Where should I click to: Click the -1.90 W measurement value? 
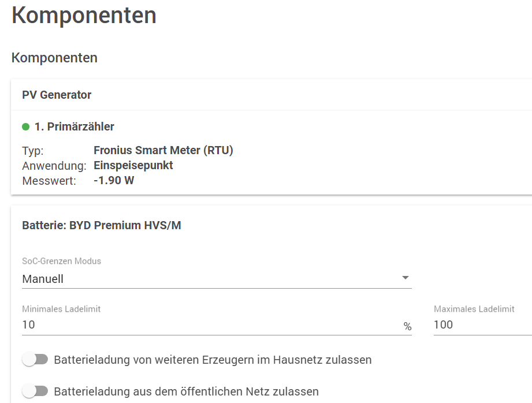click(x=114, y=181)
